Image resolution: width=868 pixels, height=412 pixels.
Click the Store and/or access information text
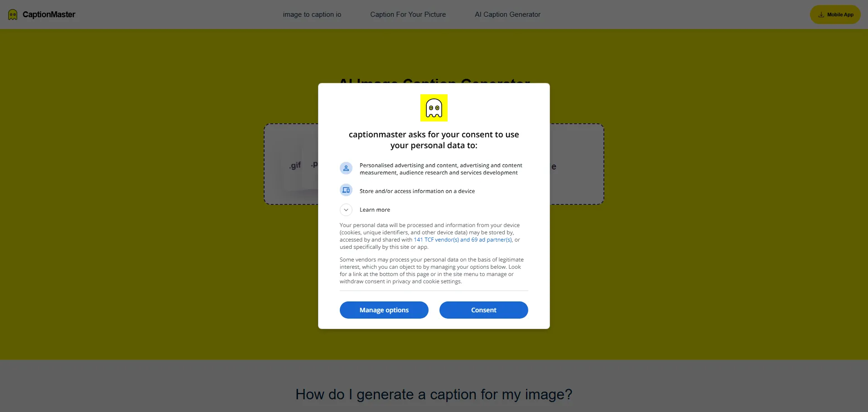tap(417, 191)
